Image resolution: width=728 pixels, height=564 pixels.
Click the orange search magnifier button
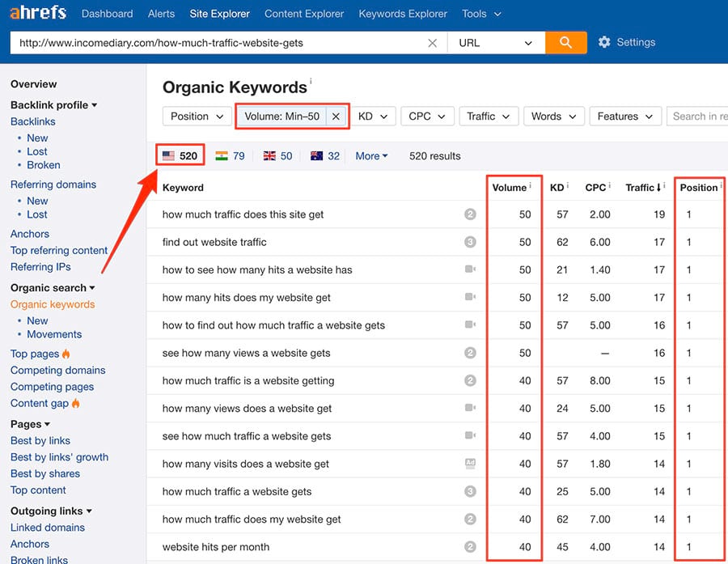[x=565, y=42]
